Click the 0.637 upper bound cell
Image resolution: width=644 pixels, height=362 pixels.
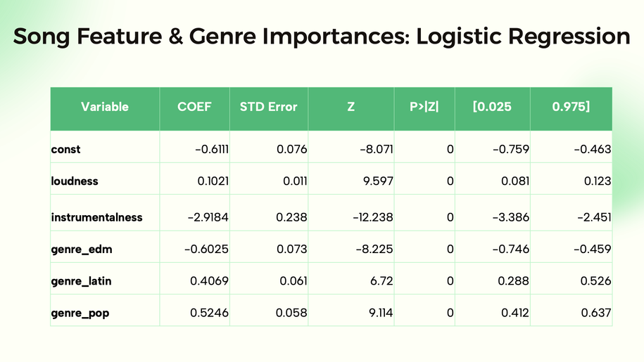pyautogui.click(x=595, y=313)
